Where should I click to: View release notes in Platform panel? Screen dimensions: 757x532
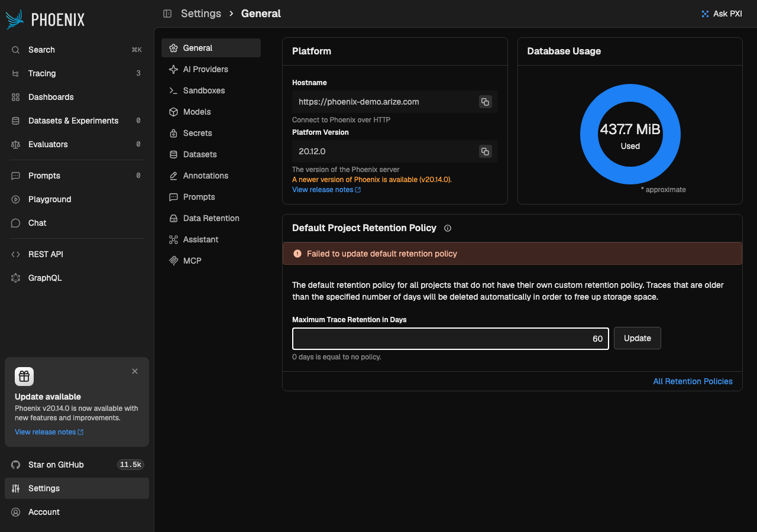click(326, 190)
